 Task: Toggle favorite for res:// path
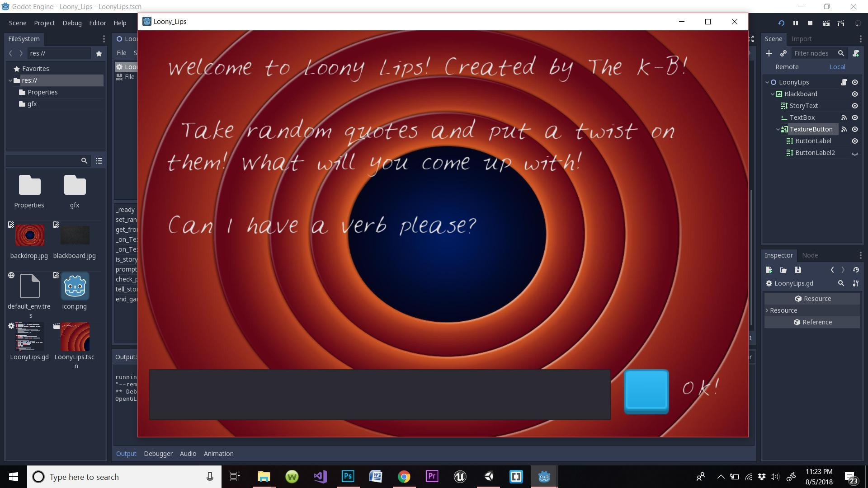(99, 53)
